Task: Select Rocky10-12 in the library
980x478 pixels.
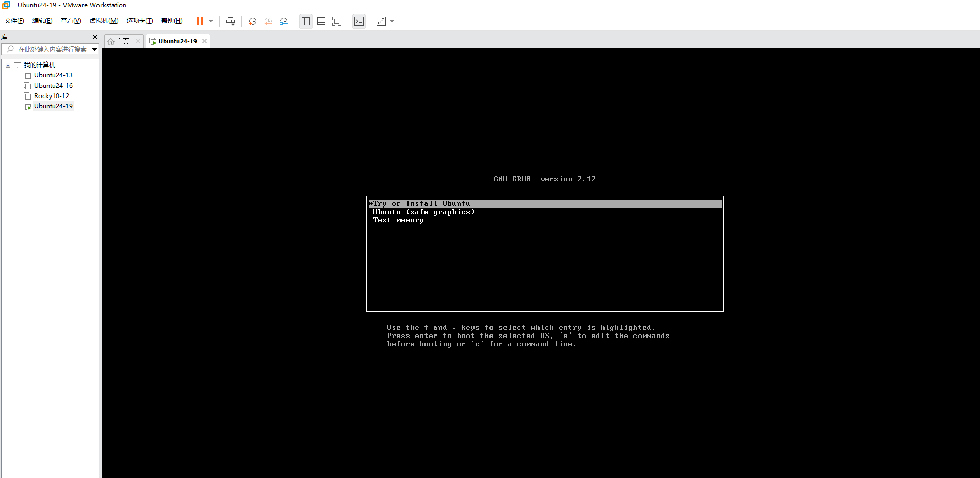Action: point(52,96)
